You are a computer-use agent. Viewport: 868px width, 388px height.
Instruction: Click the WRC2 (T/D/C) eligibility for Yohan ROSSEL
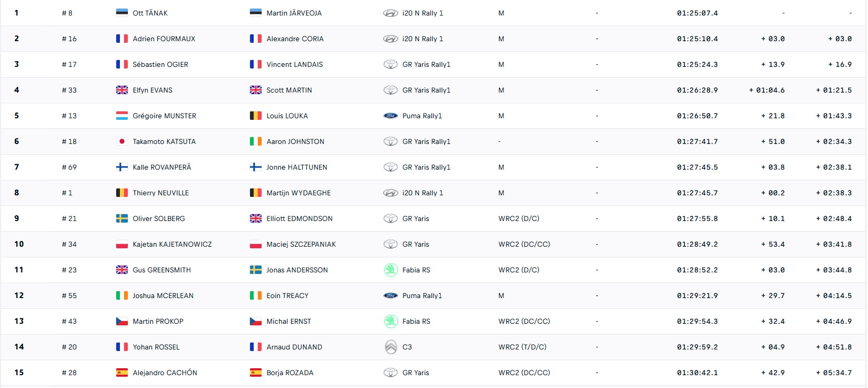coord(522,347)
